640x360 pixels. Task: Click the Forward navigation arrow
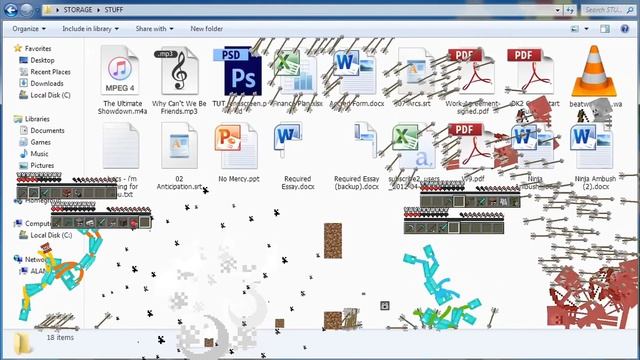click(27, 10)
